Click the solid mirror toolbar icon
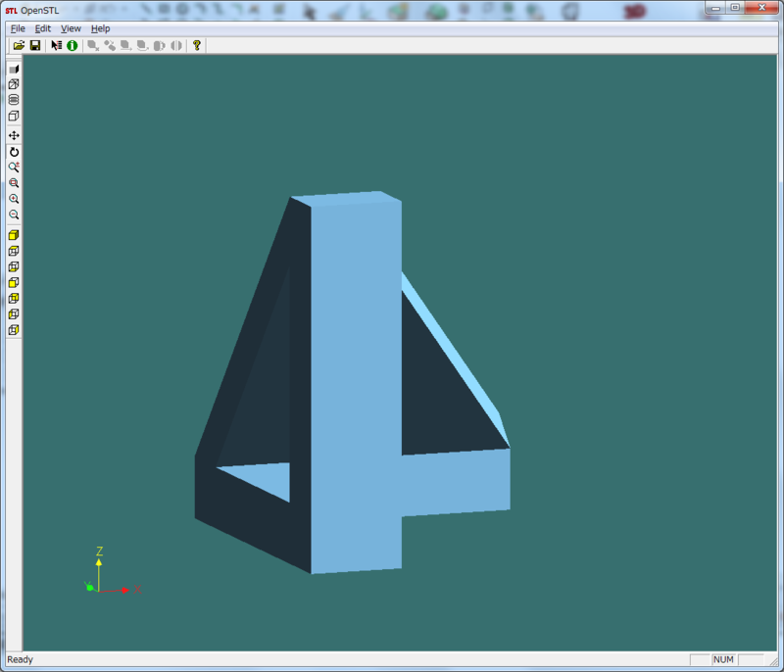Screen dimensions: 784x672 tap(159, 45)
